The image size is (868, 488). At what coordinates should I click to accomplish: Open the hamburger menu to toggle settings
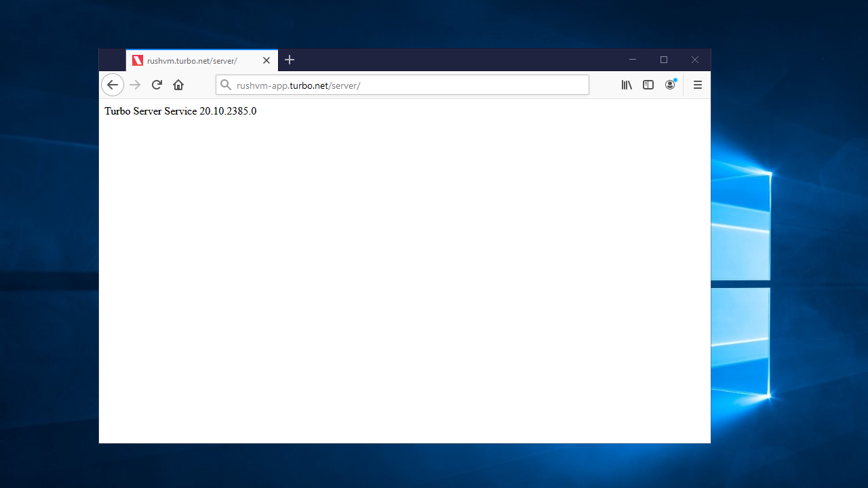point(697,85)
